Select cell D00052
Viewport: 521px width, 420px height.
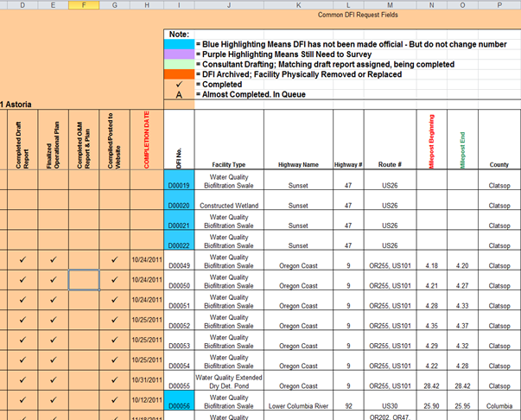(x=179, y=320)
